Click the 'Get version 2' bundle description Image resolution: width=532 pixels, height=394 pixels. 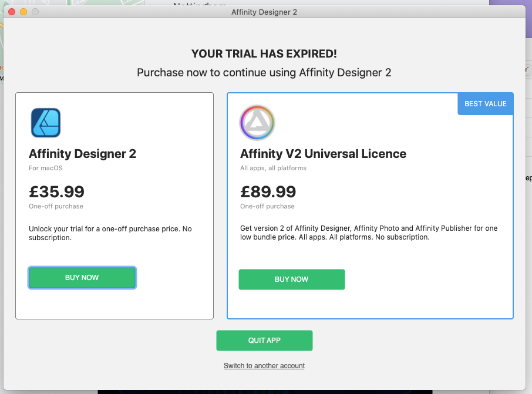click(369, 233)
